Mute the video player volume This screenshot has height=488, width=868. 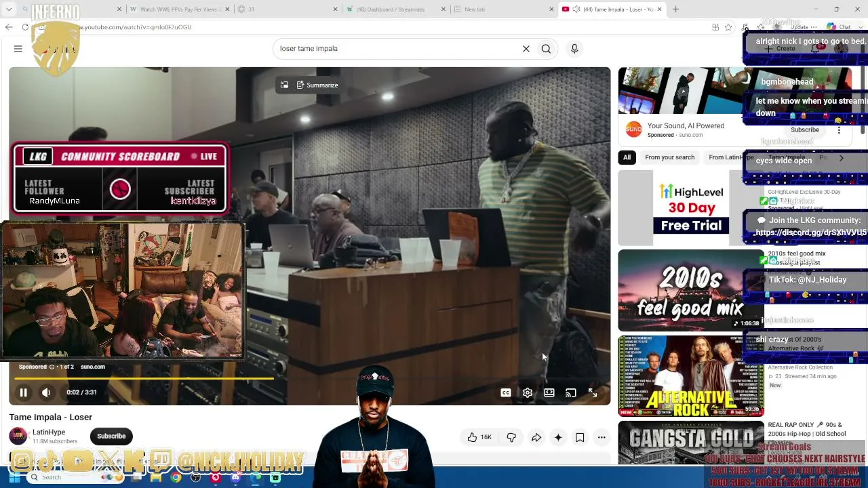click(46, 392)
